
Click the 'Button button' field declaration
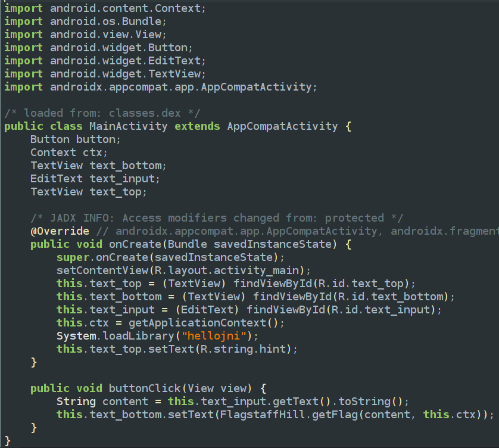[76, 139]
